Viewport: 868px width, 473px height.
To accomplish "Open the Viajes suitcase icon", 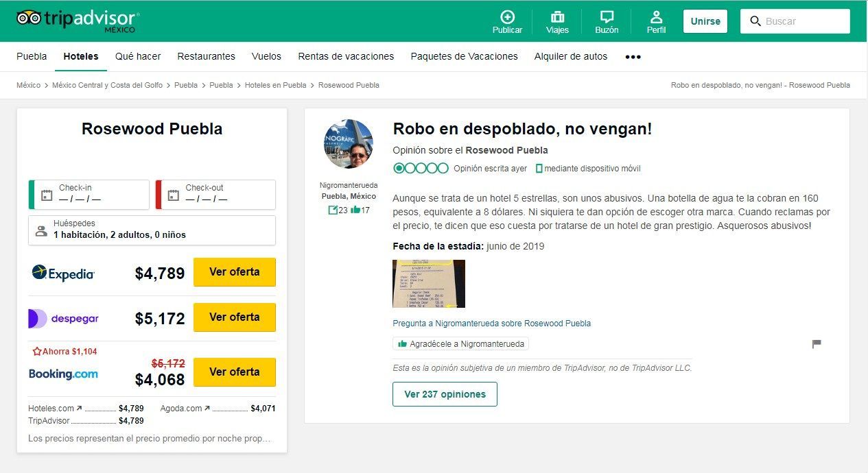I will [557, 17].
